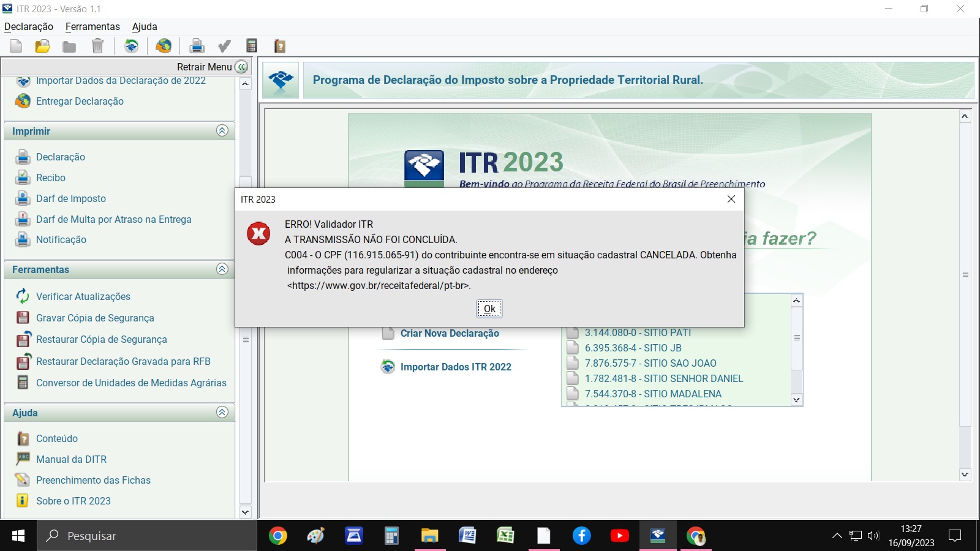Open declaration 3.144.080-0 - SITIO PATI
Screen dimensions: 980x551
pos(638,332)
